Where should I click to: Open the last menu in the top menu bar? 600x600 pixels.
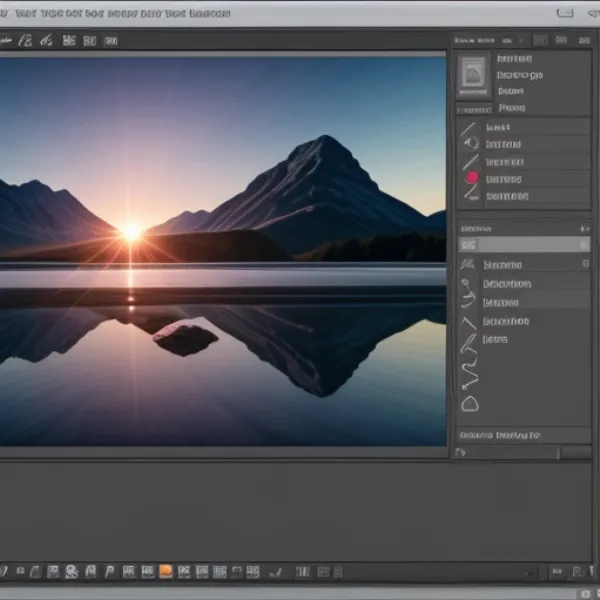(x=210, y=14)
